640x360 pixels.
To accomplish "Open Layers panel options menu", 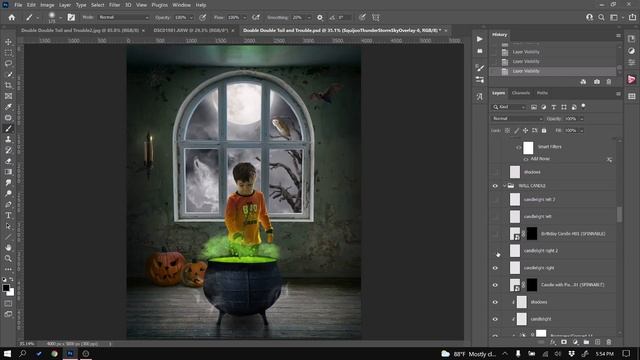I will (618, 93).
